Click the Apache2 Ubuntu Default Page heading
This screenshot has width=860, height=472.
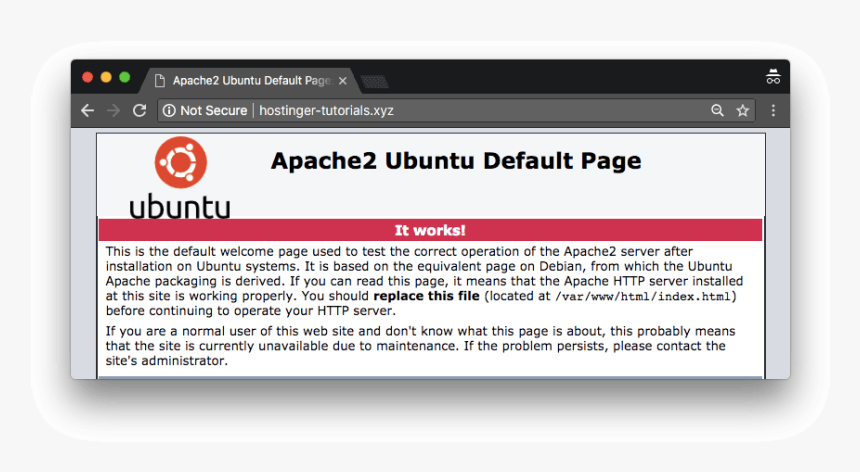pyautogui.click(x=456, y=161)
